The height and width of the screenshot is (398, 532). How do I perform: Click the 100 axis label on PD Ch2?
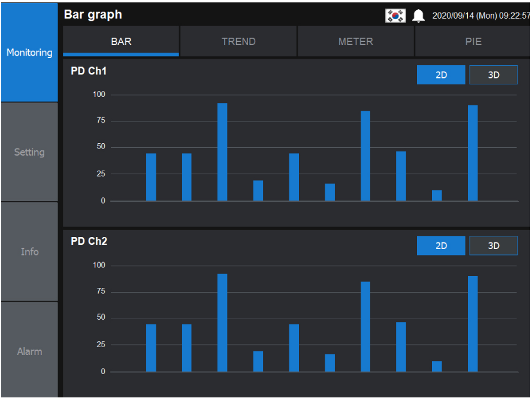click(x=99, y=265)
